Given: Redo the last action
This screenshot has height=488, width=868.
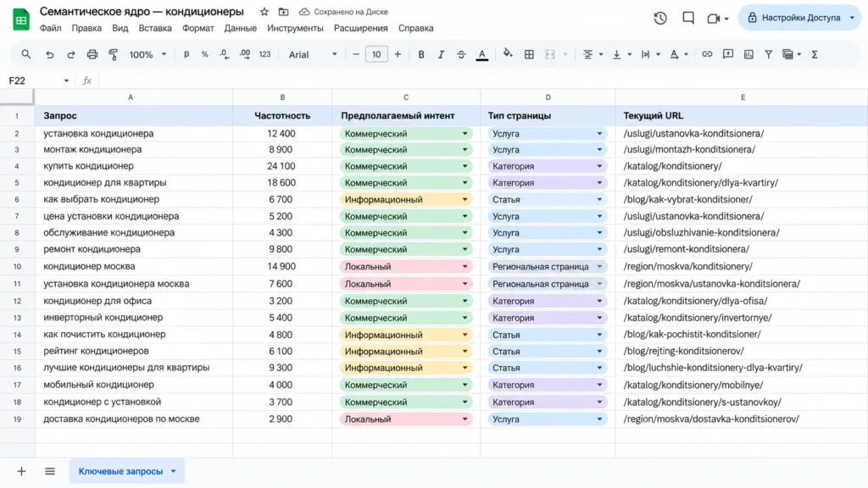Looking at the screenshot, I should pyautogui.click(x=71, y=54).
